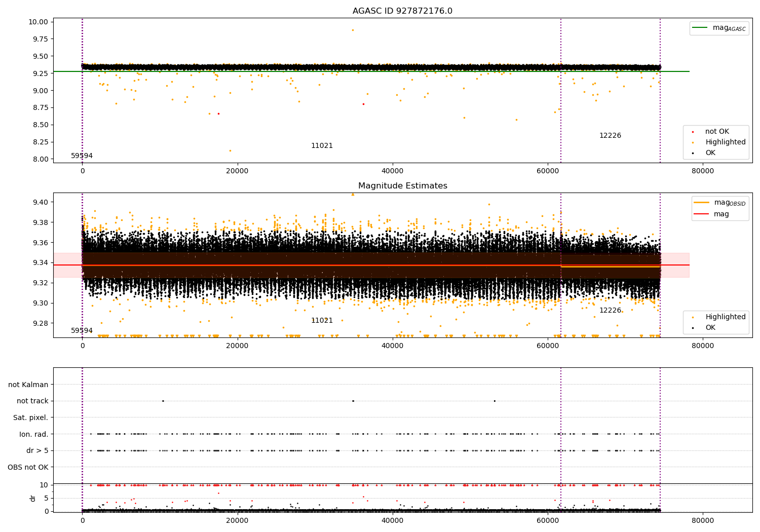
Task: Click the 'not Kalman' y-axis label
Action: click(x=28, y=385)
